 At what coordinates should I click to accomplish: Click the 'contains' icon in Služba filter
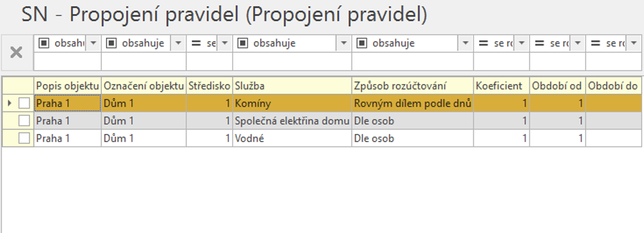point(243,43)
